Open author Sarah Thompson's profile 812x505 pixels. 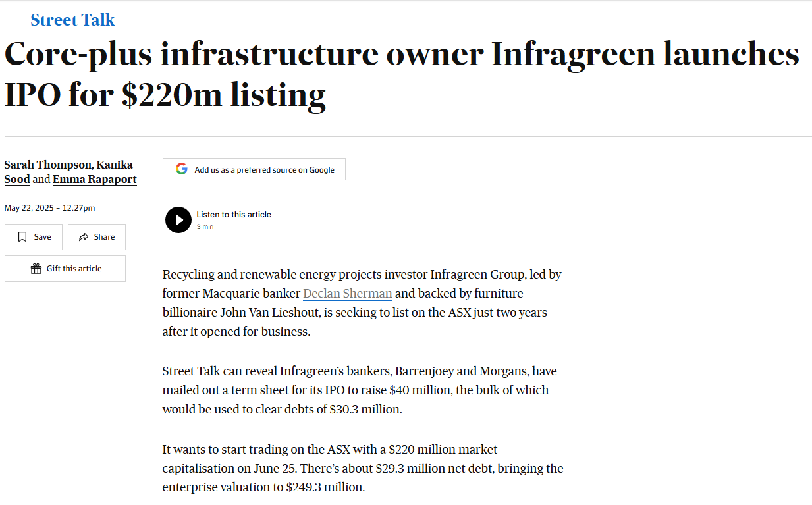point(47,165)
